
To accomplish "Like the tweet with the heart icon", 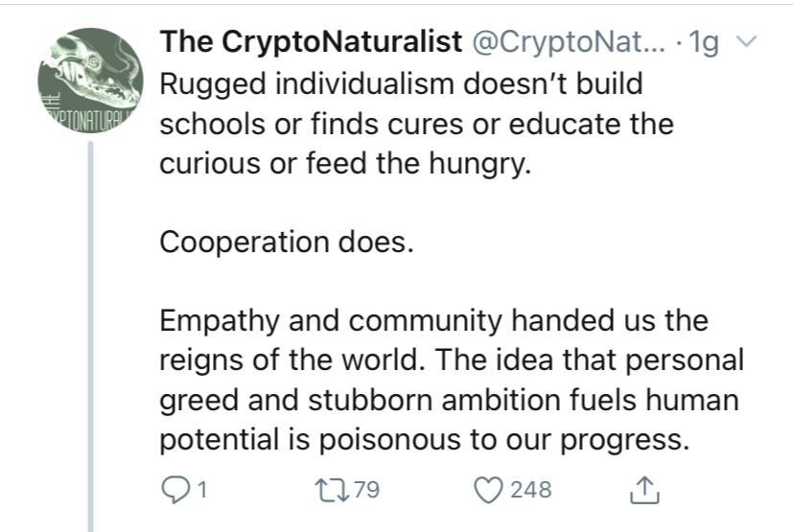I will [x=490, y=491].
